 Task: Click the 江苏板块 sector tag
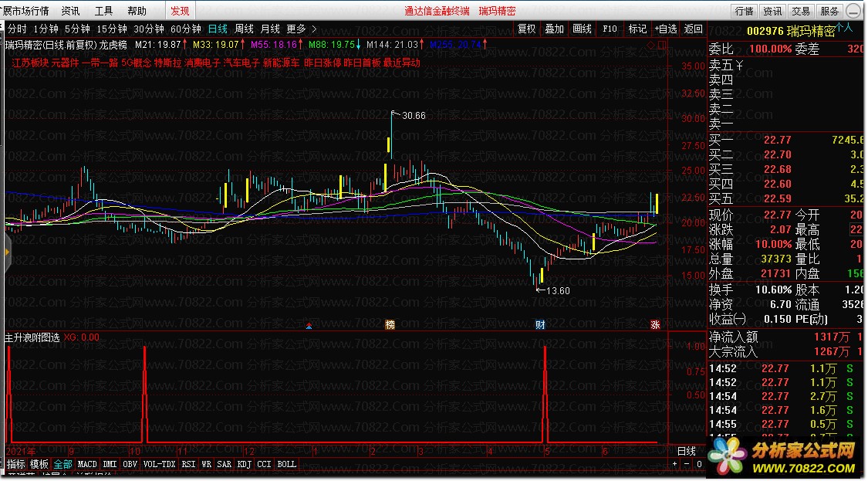(x=30, y=63)
